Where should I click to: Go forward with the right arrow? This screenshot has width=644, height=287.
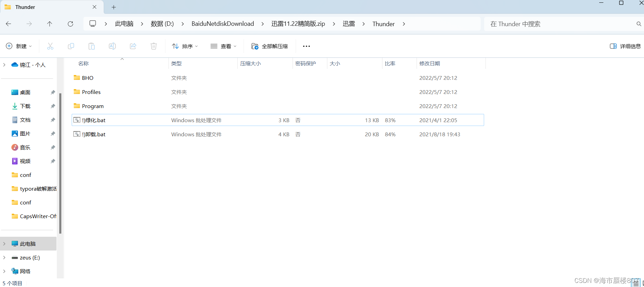click(x=29, y=24)
